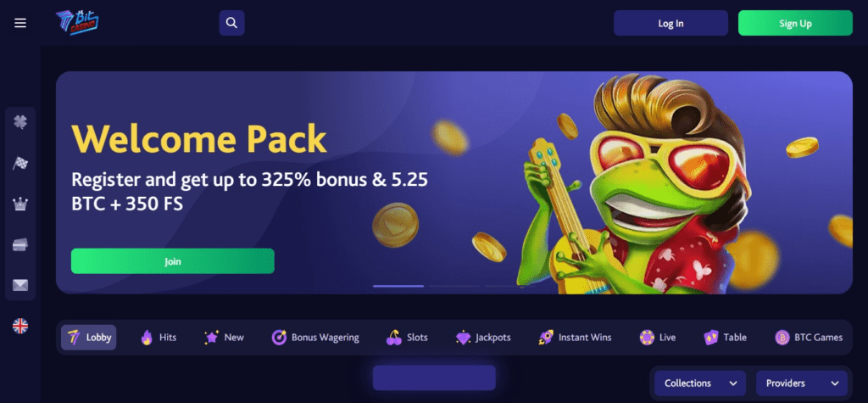This screenshot has height=403, width=868.
Task: Click the 7Bit Casino logo
Action: (77, 23)
